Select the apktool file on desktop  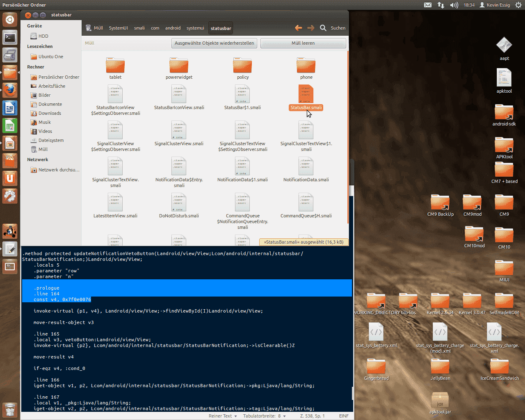pyautogui.click(x=504, y=81)
